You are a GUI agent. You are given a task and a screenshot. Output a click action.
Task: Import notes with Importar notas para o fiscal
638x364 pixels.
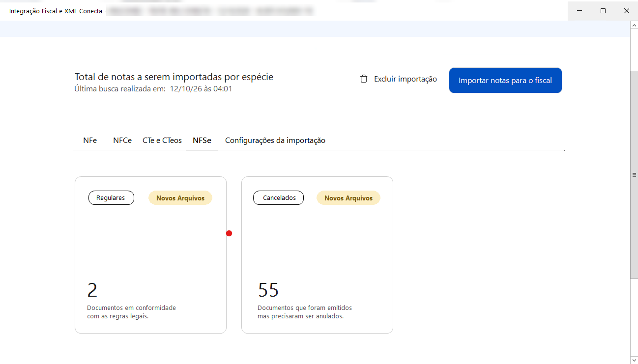(505, 81)
